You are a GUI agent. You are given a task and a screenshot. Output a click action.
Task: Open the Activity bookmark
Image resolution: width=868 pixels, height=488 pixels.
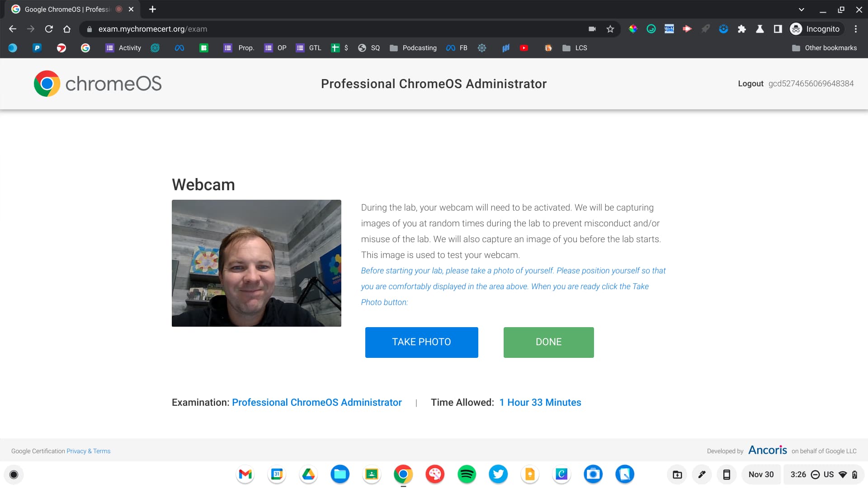123,48
